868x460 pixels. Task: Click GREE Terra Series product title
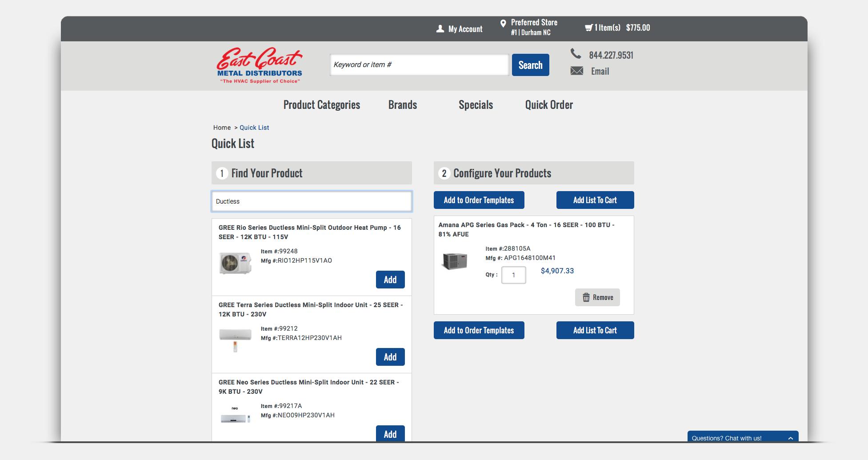[311, 309]
